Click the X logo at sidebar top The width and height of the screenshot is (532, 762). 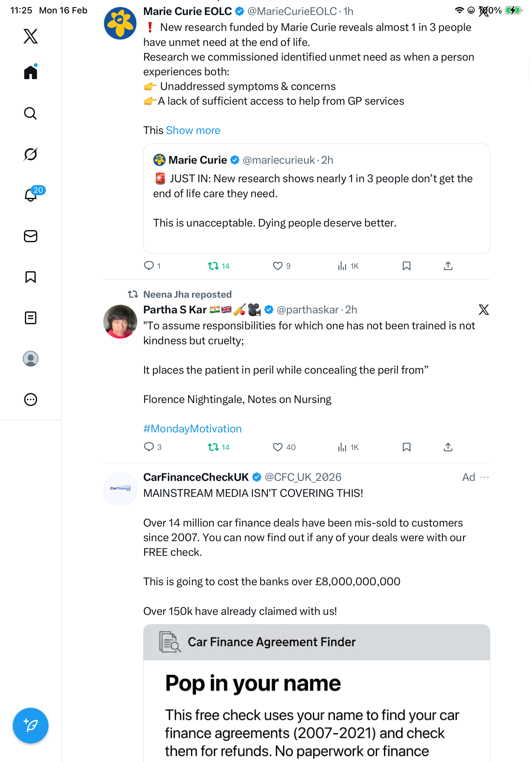coord(31,36)
